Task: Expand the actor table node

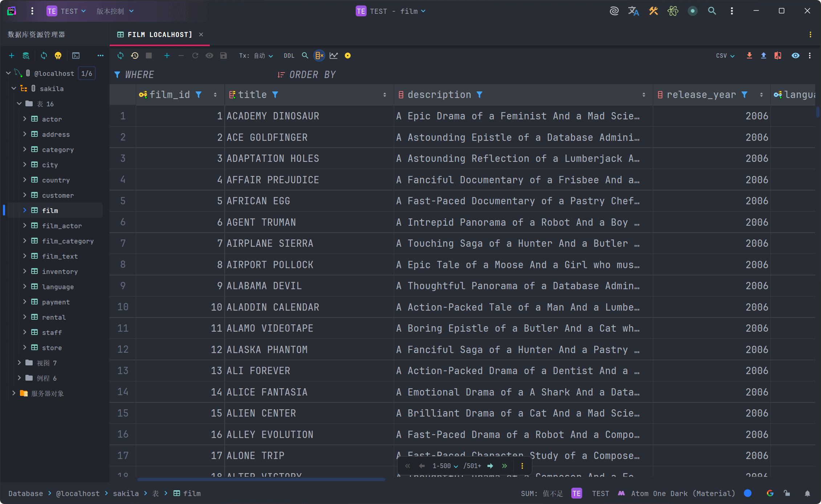Action: point(25,119)
